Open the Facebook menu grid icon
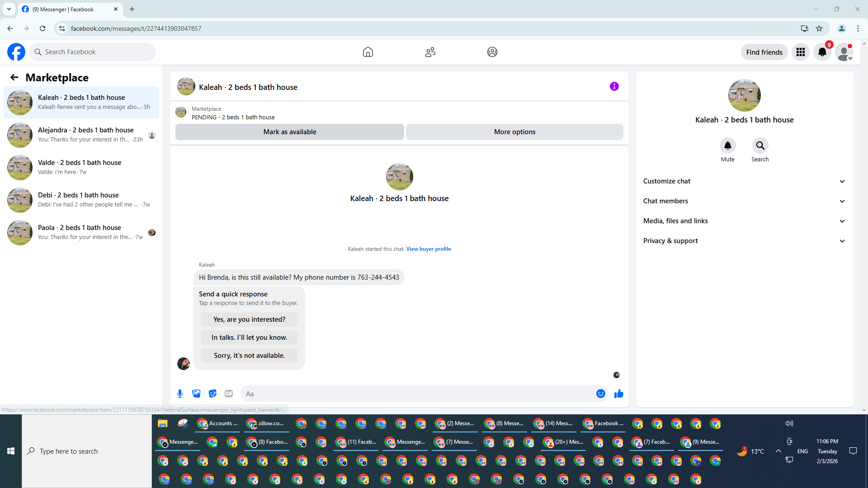 (801, 52)
